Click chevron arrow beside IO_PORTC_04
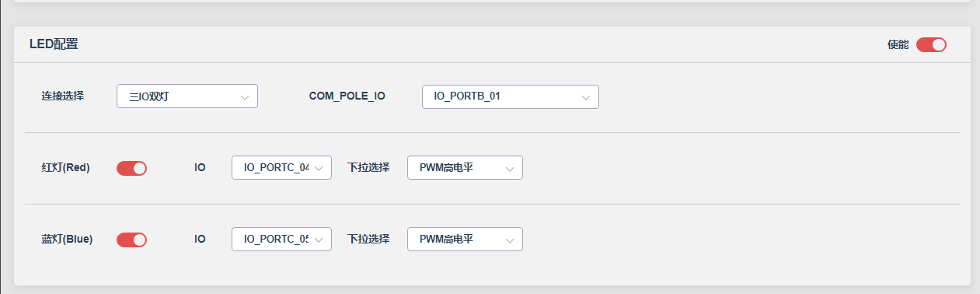Screen dimensions: 980x294 (x=319, y=168)
